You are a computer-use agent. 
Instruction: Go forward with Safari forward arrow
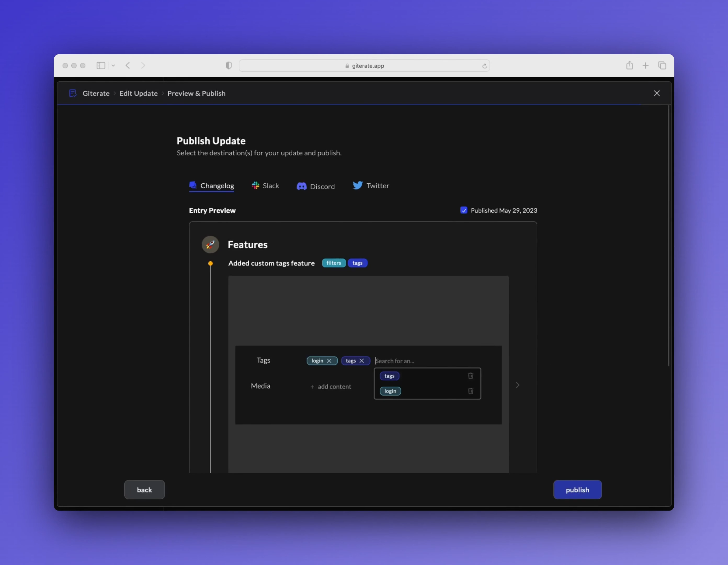[143, 65]
